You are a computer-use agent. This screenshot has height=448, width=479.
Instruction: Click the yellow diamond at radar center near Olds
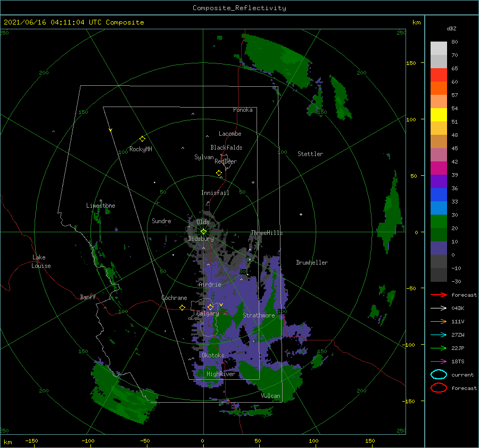click(x=203, y=232)
